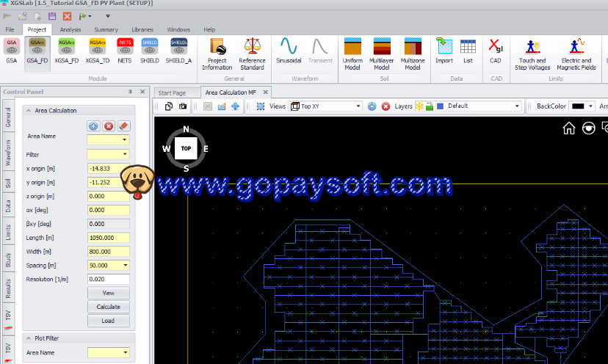The height and width of the screenshot is (364, 608).
Task: Expand the Spacing dropdown
Action: 125,265
